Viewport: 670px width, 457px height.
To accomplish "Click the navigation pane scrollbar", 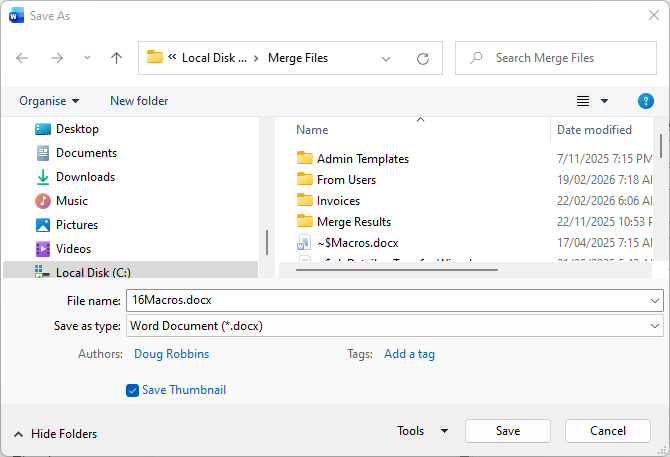I will click(x=267, y=243).
